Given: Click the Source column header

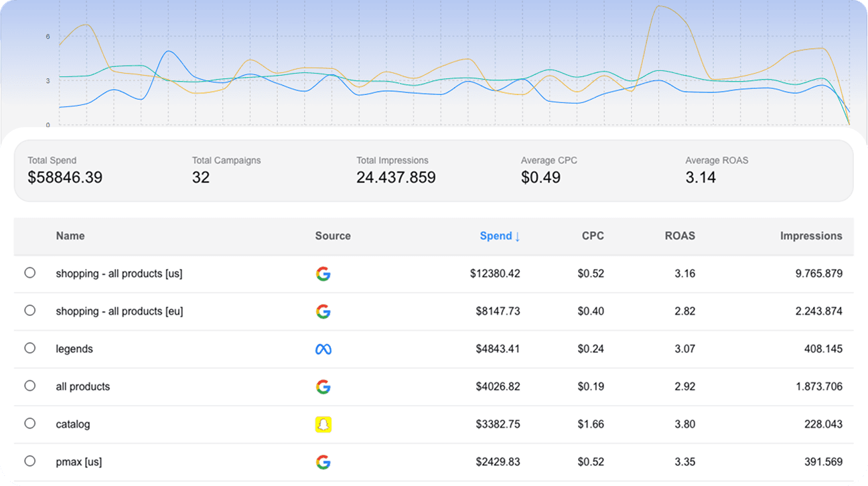Looking at the screenshot, I should point(333,236).
